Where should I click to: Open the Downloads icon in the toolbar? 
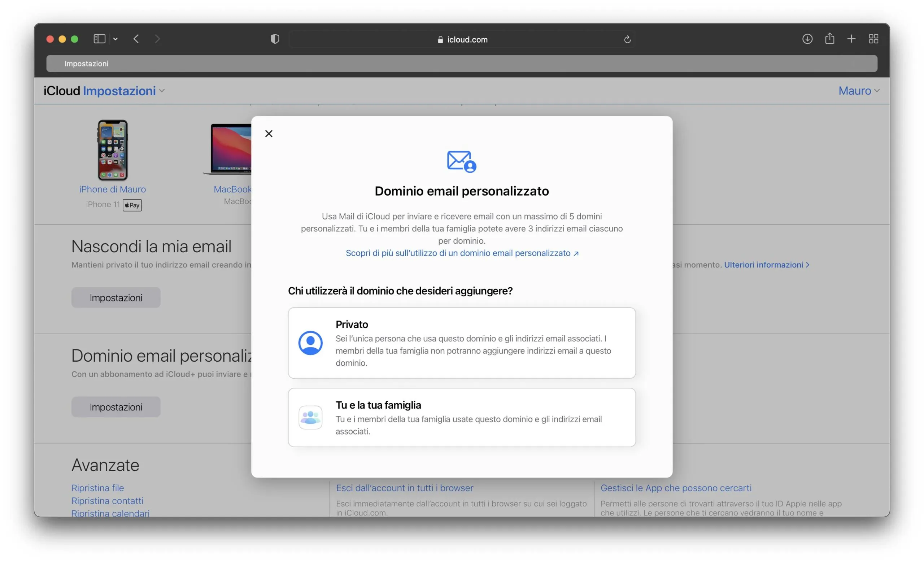[808, 39]
